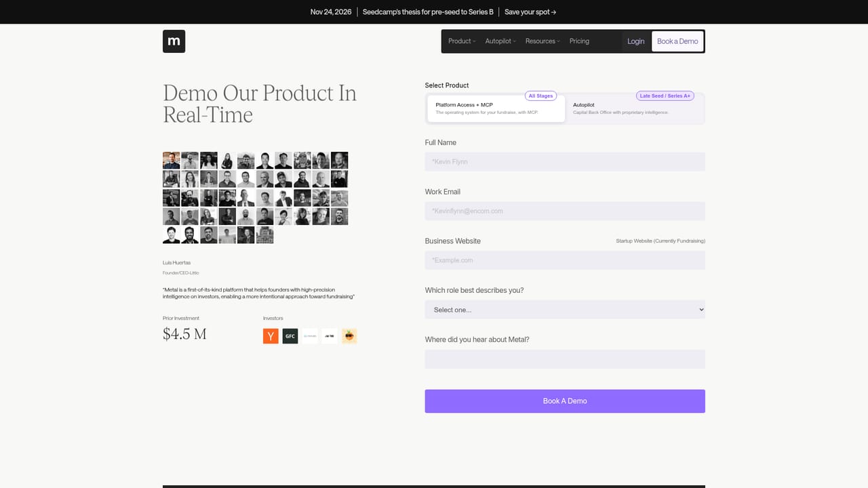
Task: Click the Login button
Action: coord(636,41)
